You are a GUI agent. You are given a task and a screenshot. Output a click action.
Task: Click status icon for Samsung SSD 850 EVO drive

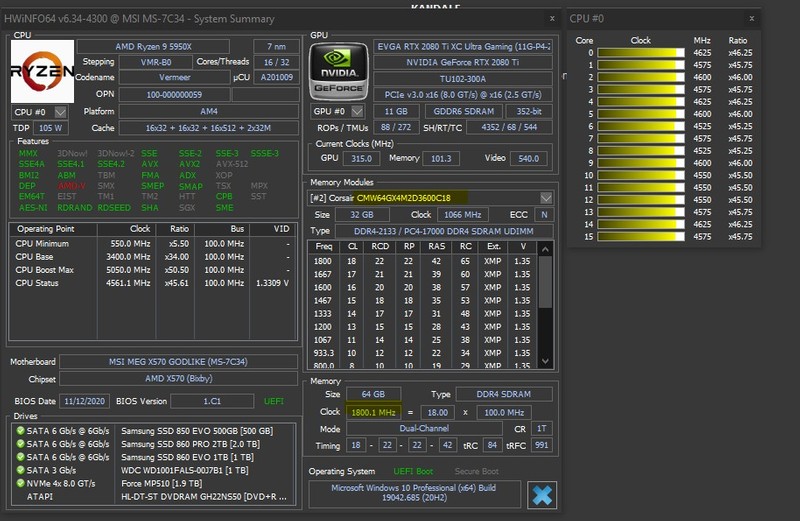coord(20,431)
